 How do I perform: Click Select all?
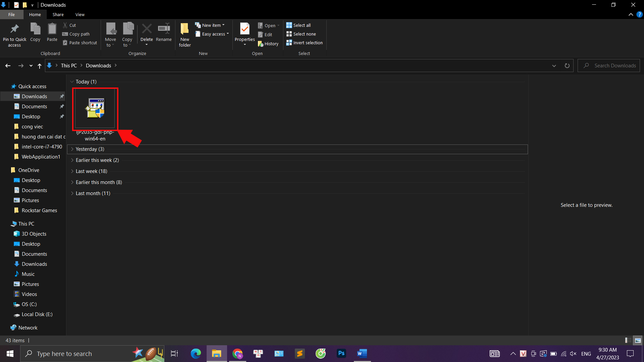pyautogui.click(x=299, y=25)
